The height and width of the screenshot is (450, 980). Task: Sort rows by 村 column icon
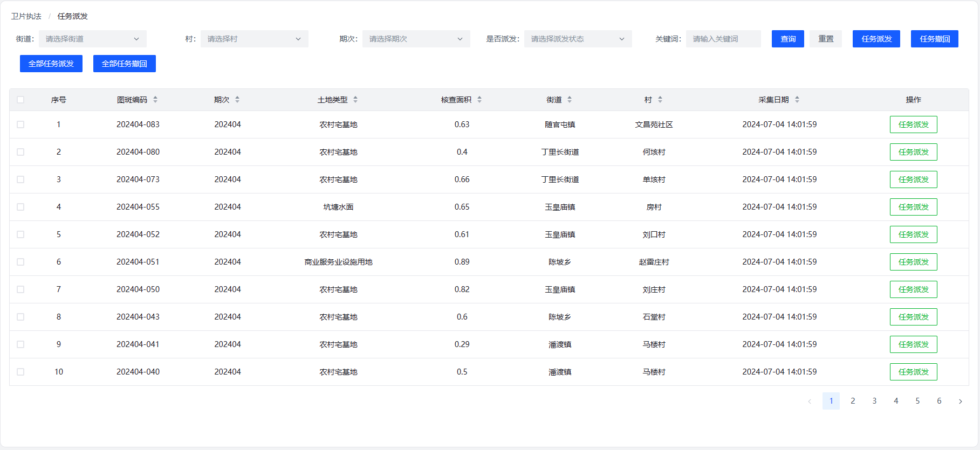pos(660,100)
